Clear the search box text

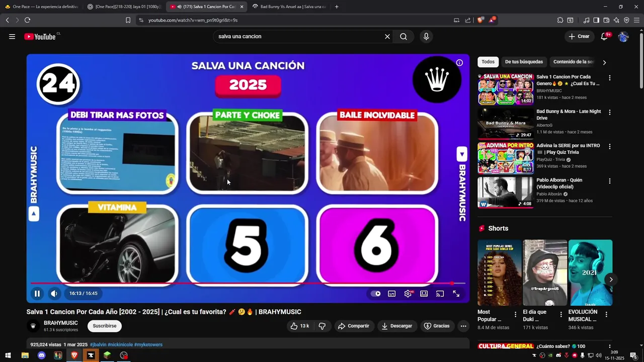387,36
